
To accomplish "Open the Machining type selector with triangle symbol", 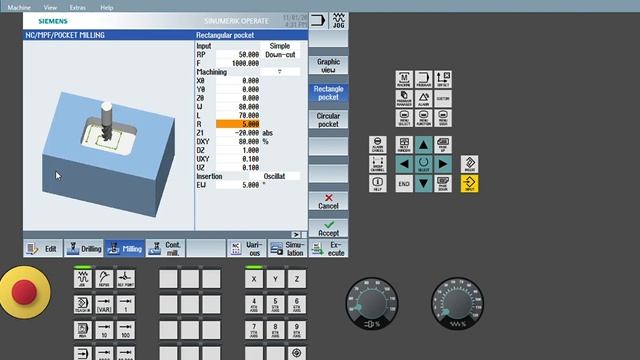I will pos(280,72).
